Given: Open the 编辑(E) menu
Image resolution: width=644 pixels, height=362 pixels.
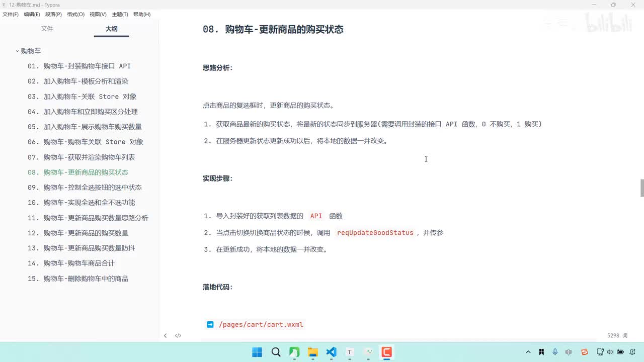Looking at the screenshot, I should pos(32,15).
